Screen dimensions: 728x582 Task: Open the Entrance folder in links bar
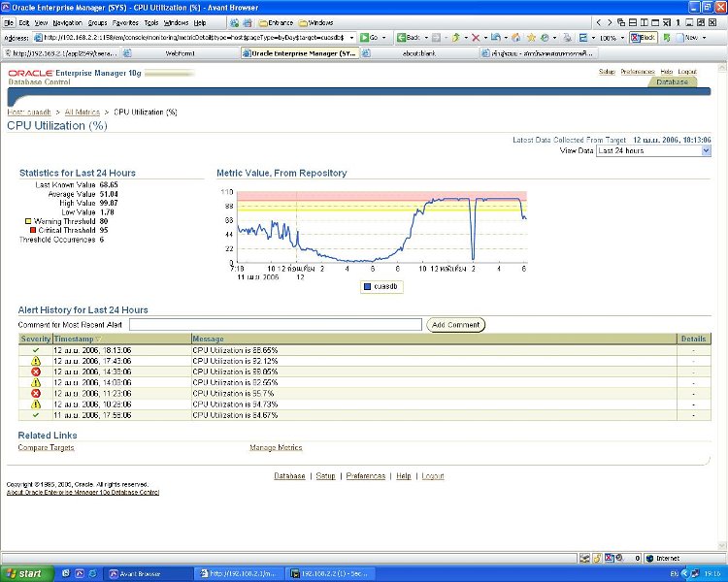tap(276, 22)
